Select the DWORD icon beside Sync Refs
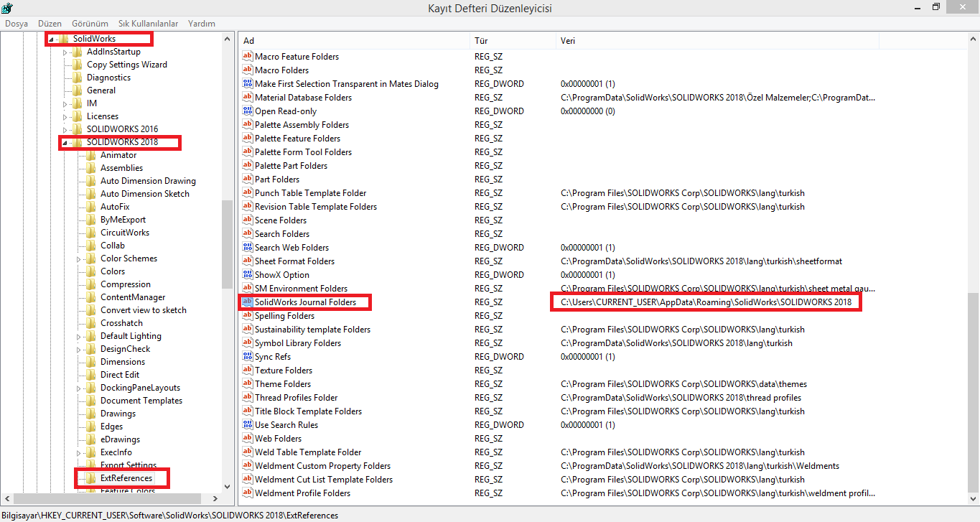This screenshot has width=980, height=522. [248, 357]
